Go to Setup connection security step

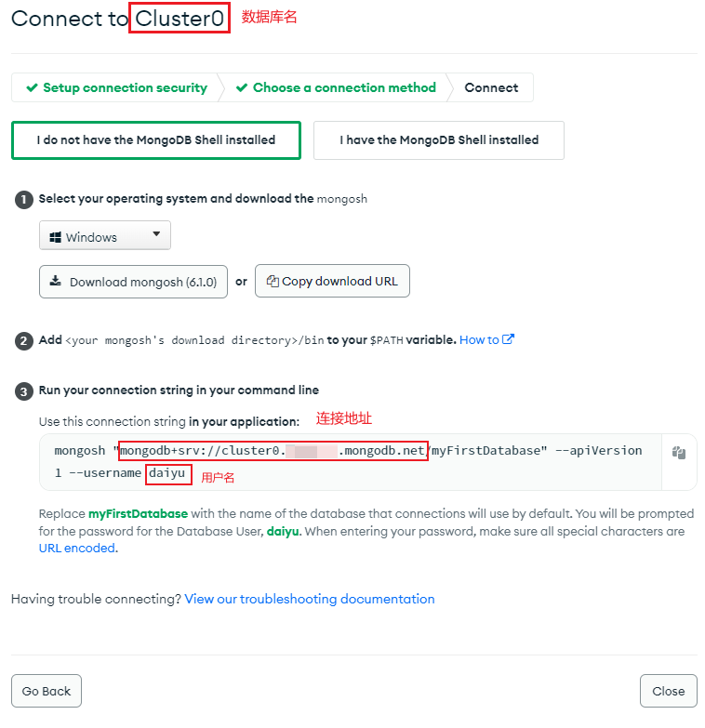tap(125, 87)
